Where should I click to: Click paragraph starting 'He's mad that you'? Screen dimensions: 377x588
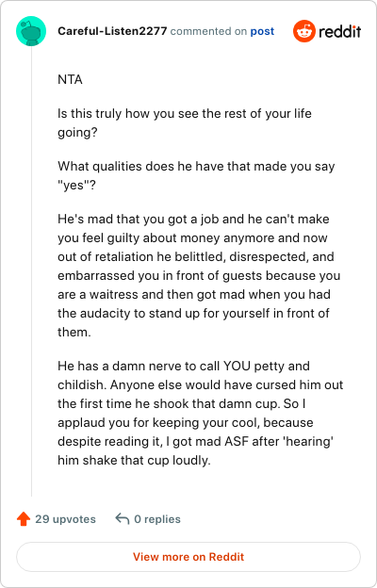point(199,275)
